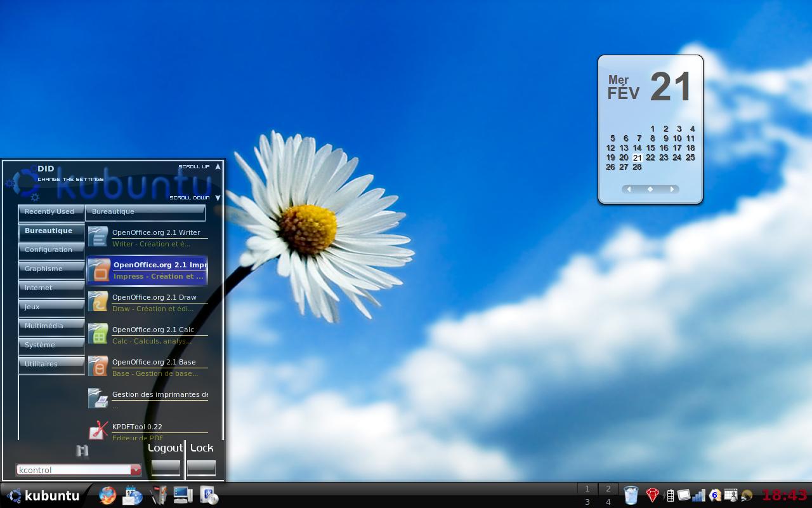The width and height of the screenshot is (812, 508).
Task: Go to previous month in calendar widget
Action: point(629,189)
